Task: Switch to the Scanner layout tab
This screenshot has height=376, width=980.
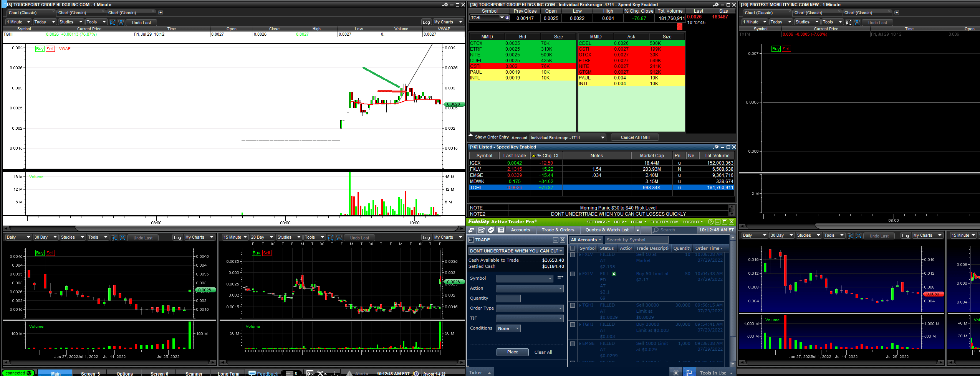Action: [x=194, y=373]
